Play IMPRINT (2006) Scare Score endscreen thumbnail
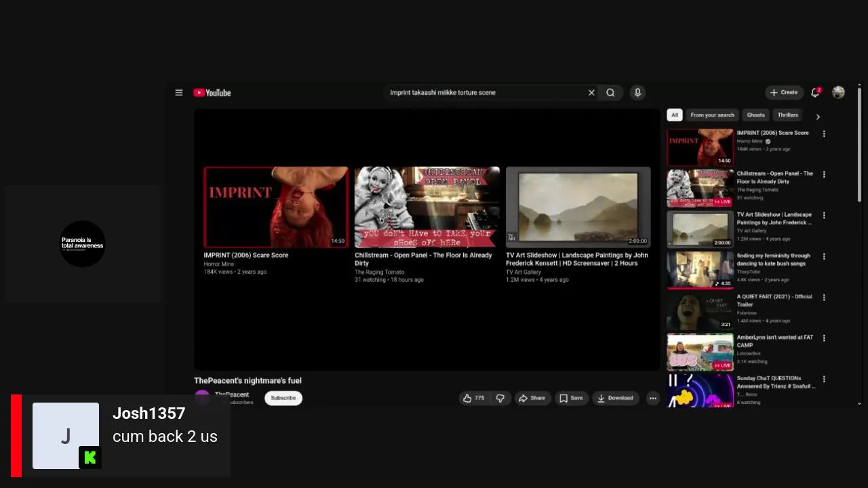Screen dimensions: 868x488 pos(276,207)
